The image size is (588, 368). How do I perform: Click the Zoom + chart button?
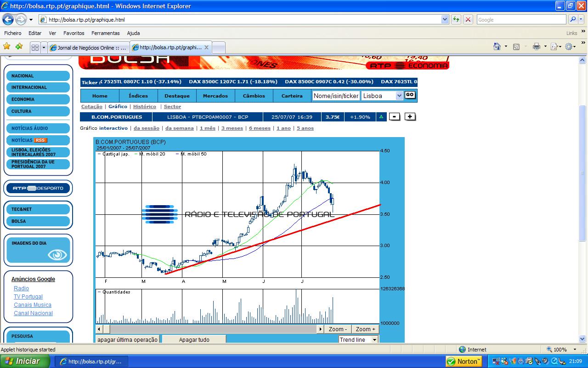coord(366,329)
